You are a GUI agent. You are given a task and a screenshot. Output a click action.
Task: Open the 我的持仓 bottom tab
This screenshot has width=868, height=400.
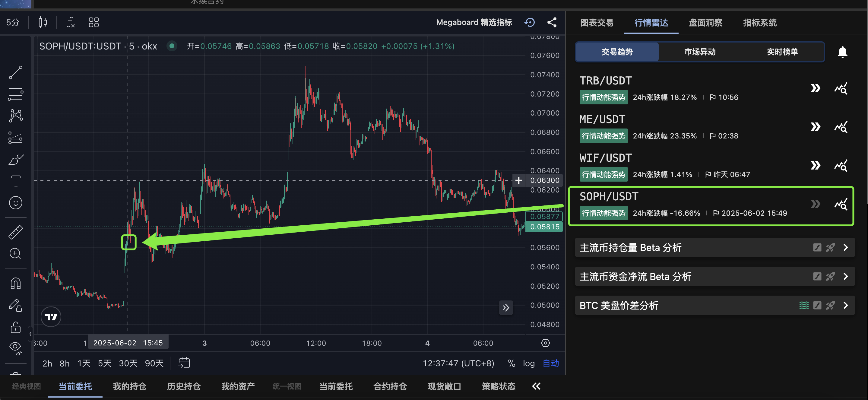(x=129, y=386)
